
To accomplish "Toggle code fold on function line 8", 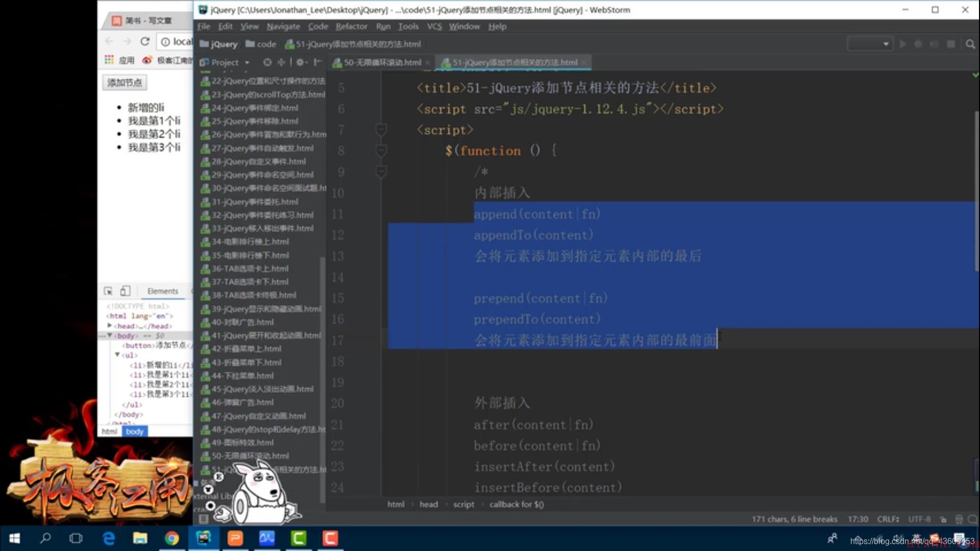I will pos(381,151).
